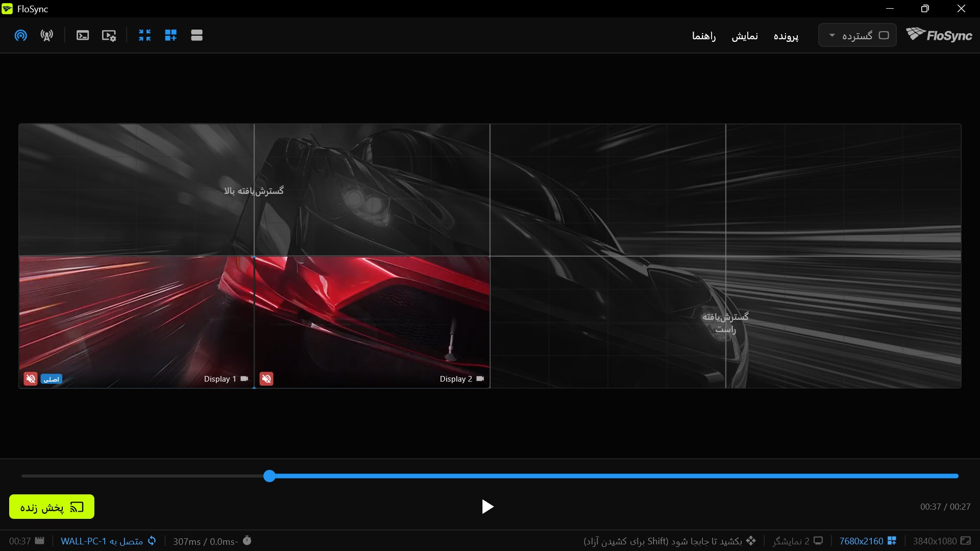Viewport: 980px width, 551px height.
Task: Click the متصل به WALL-PC-1 connection status
Action: [x=102, y=541]
